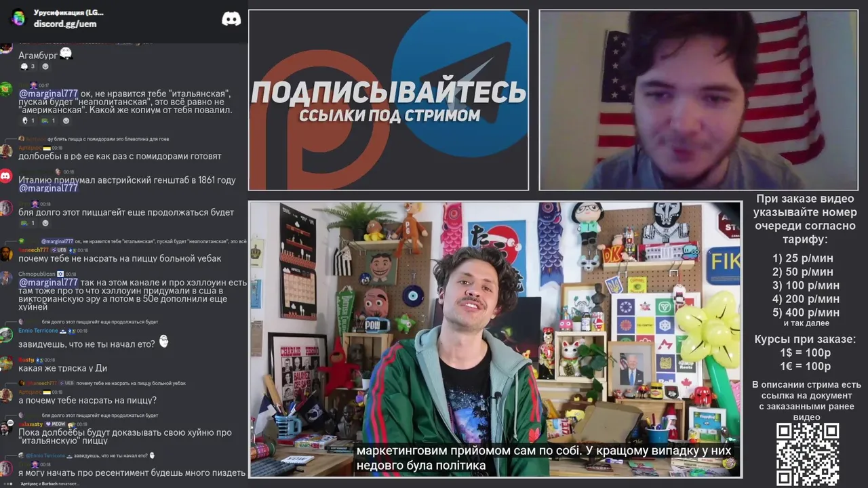Open calam1ty's avatar
This screenshot has width=868, height=488.
(x=5, y=428)
